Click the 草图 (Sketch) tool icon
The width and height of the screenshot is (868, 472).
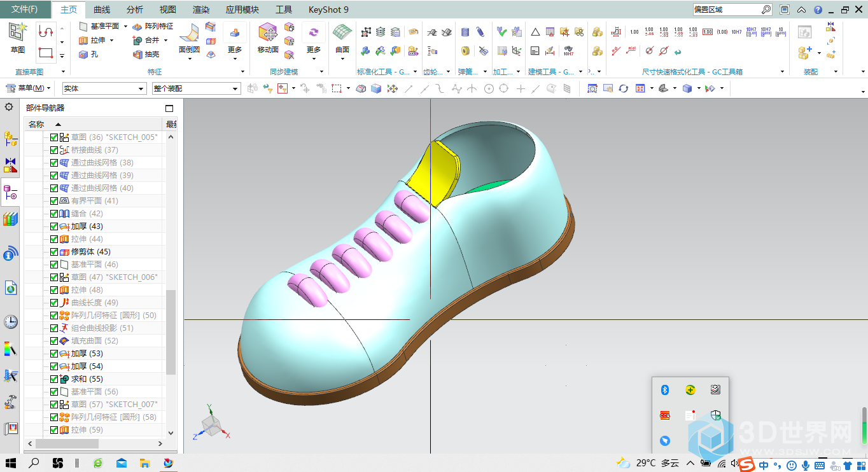pyautogui.click(x=18, y=32)
